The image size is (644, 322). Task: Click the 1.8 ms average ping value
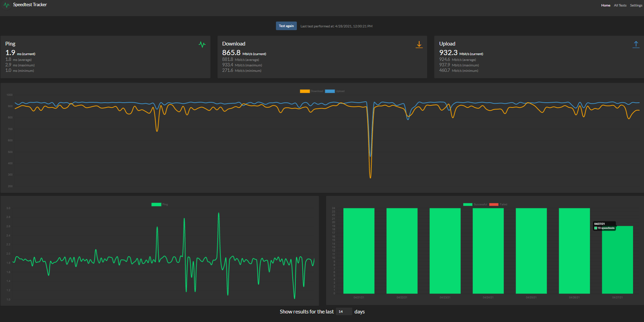[x=8, y=60]
